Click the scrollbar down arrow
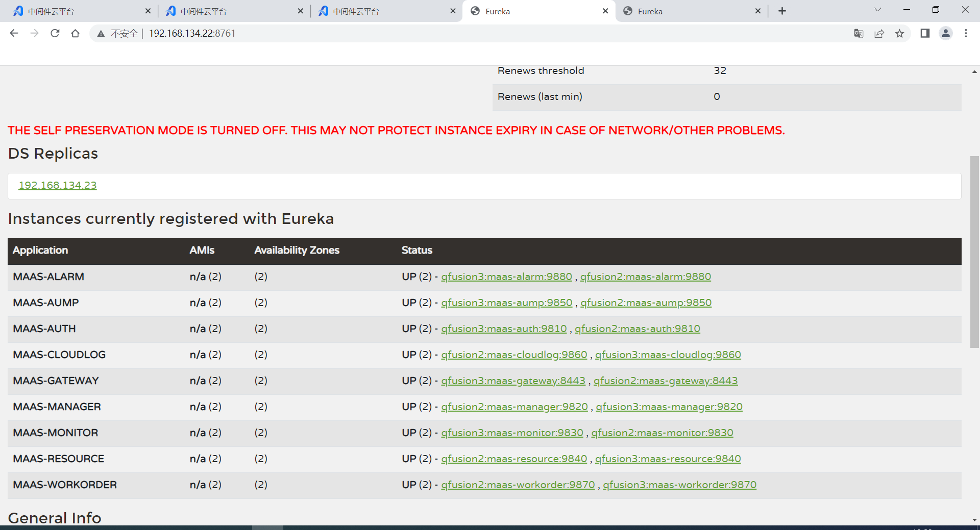Image resolution: width=980 pixels, height=530 pixels. [974, 520]
